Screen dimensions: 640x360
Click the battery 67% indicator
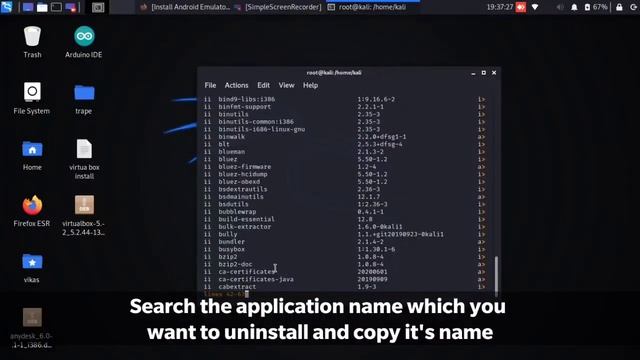pos(596,7)
